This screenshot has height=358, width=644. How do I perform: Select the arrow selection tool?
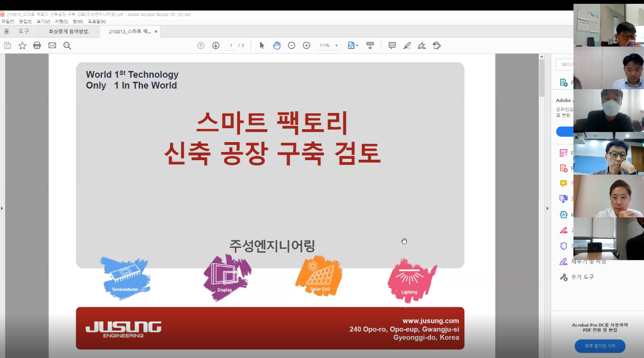pyautogui.click(x=262, y=45)
